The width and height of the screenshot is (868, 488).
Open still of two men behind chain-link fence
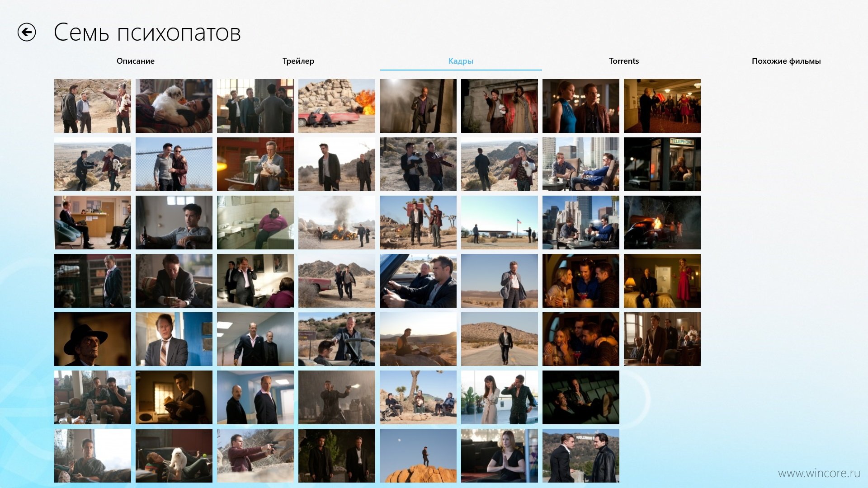coord(174,164)
